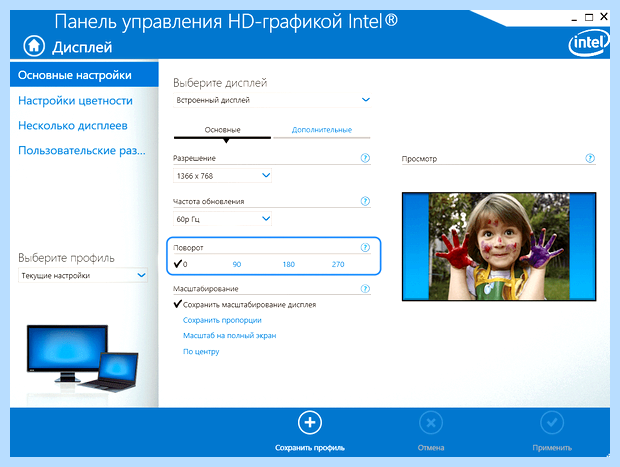The image size is (620, 467).
Task: Select rotation 270 degrees
Action: point(338,264)
